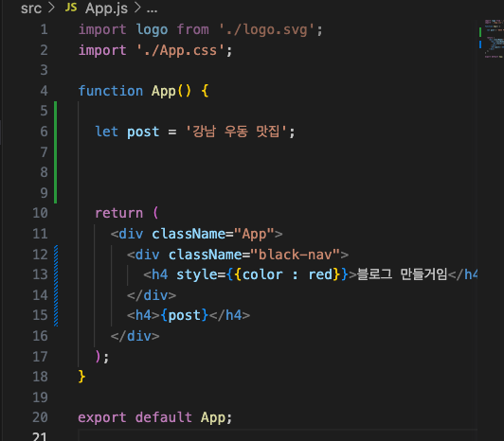The image size is (504, 441).
Task: Click line number 10 in gutter
Action: (x=40, y=213)
